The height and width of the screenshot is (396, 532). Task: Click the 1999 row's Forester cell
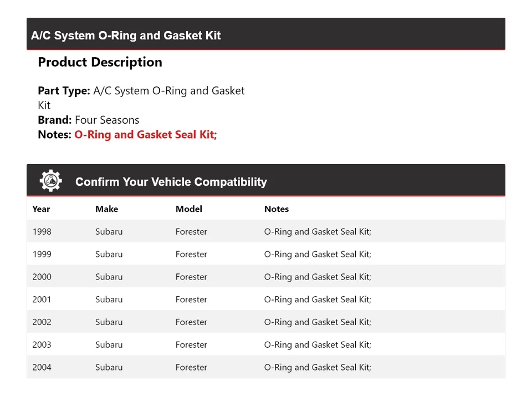pyautogui.click(x=191, y=255)
